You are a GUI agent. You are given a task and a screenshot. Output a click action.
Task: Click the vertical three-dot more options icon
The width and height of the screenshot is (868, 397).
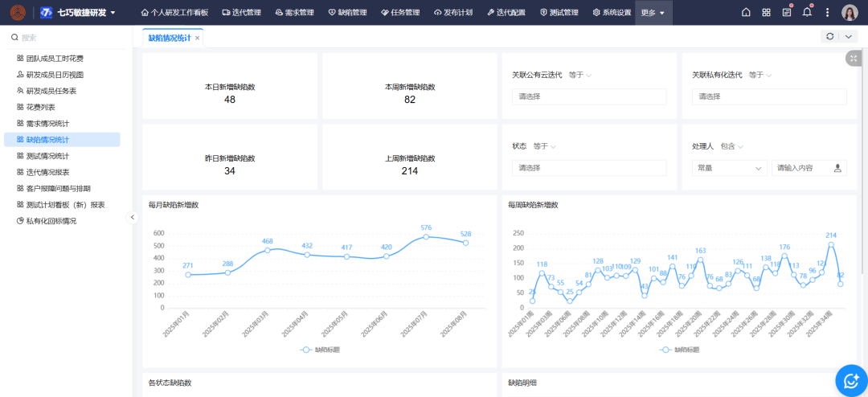(827, 13)
